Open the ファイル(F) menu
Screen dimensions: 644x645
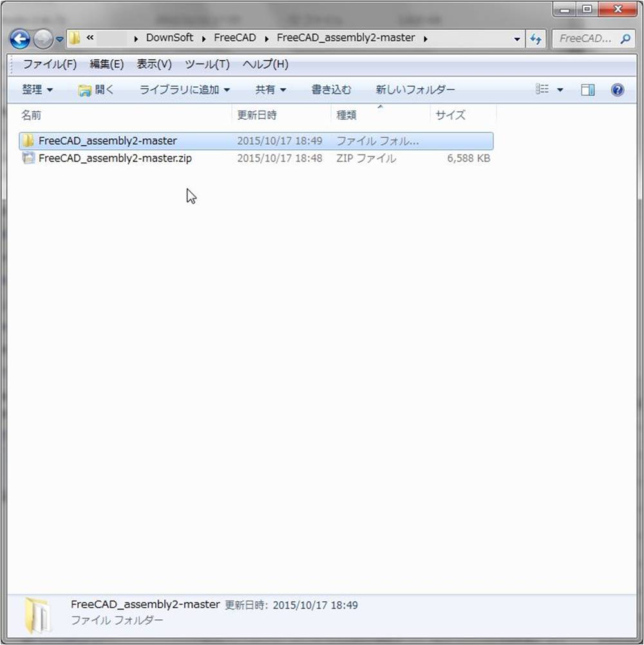coord(50,64)
